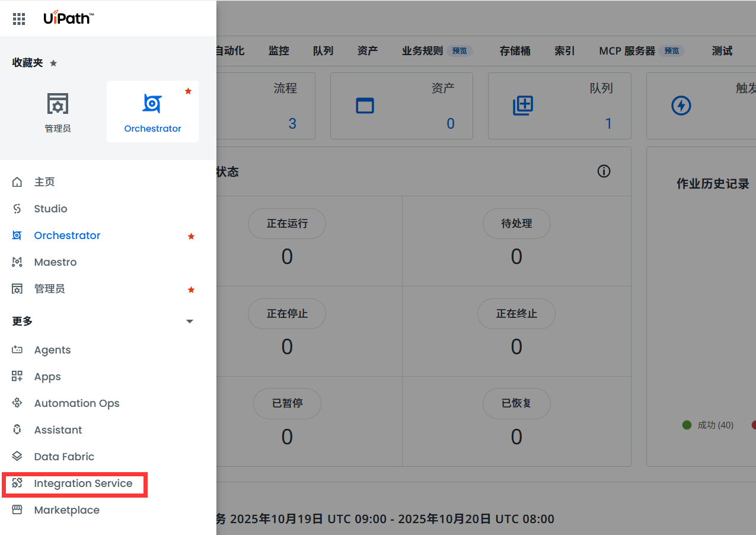The image size is (756, 535).
Task: Switch to the MCP 服务器 tab
Action: [627, 51]
